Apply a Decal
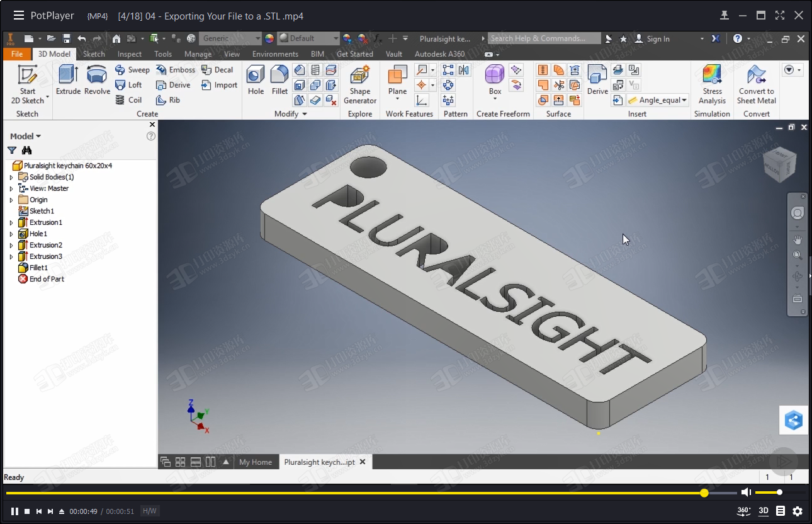The height and width of the screenshot is (524, 812). (217, 70)
